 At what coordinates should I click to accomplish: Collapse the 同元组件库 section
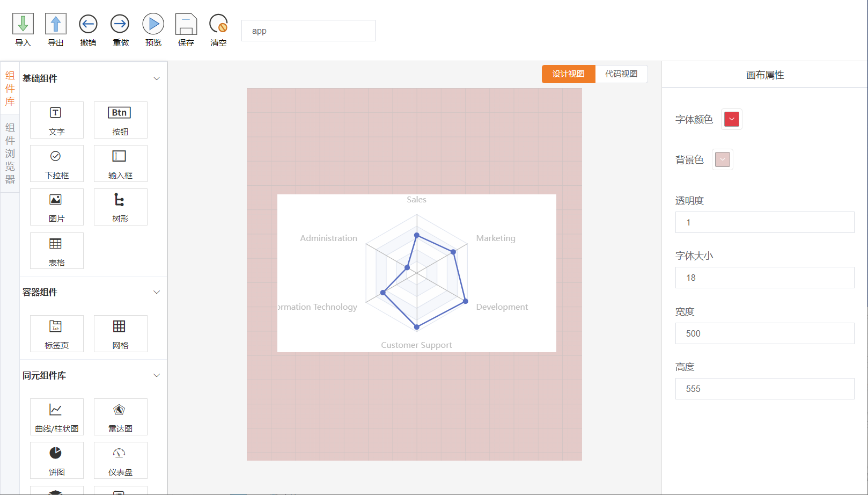157,375
